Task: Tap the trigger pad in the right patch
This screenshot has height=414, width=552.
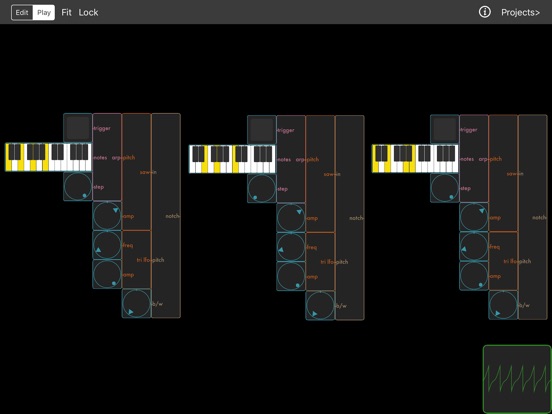Action: coord(445,129)
